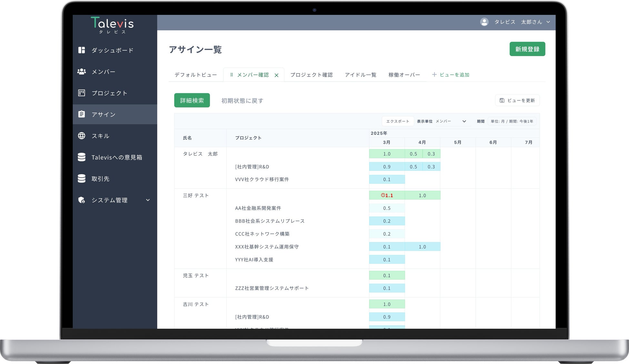Click the Dashboard grid icon in sidebar
The height and width of the screenshot is (364, 629).
(82, 50)
